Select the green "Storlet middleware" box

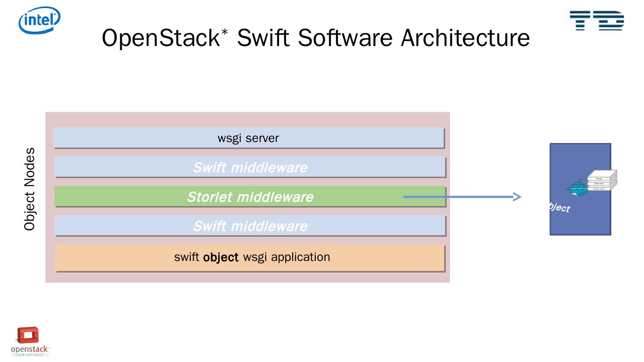(250, 197)
